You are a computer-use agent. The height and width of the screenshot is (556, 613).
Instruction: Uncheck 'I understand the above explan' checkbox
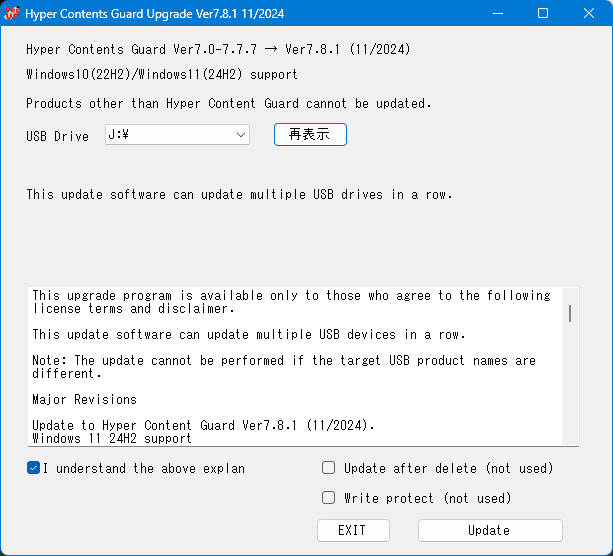click(x=34, y=468)
